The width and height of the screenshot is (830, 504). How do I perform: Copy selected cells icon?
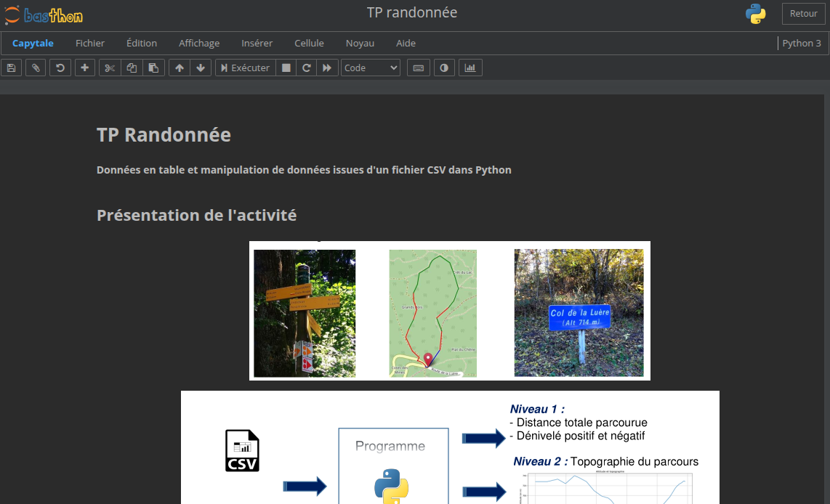point(132,68)
